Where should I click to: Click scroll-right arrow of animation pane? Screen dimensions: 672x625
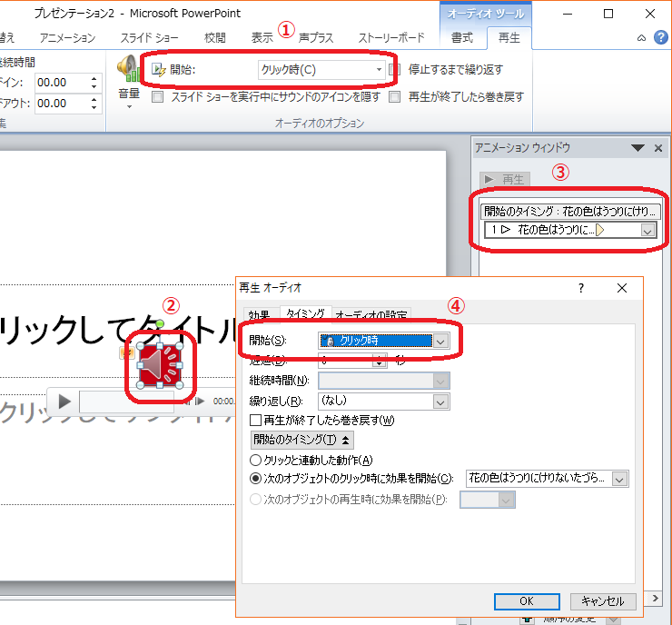(656, 599)
